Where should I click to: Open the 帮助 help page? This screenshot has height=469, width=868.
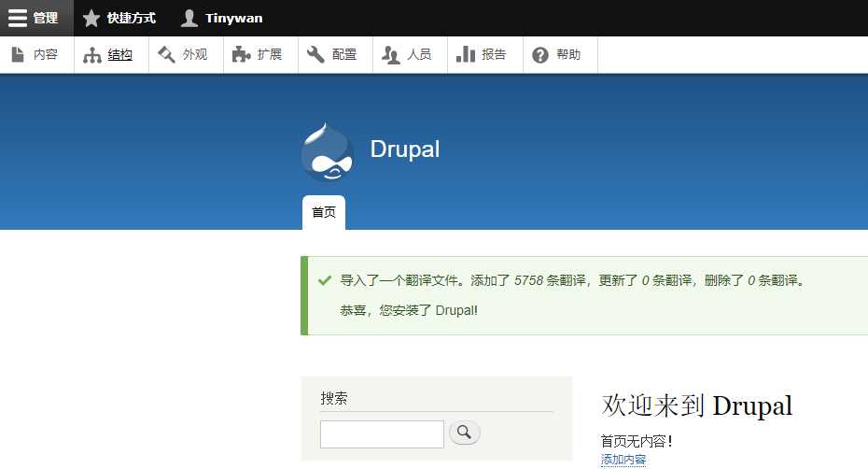(560, 54)
